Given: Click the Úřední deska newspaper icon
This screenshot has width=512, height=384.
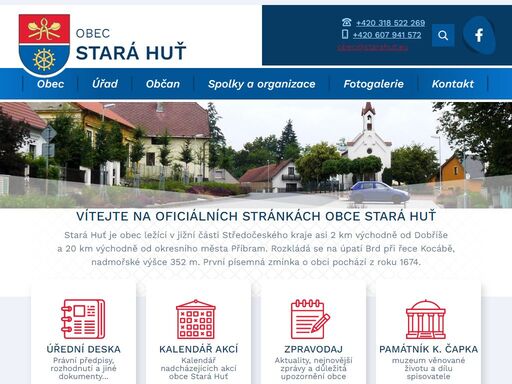Looking at the screenshot, I should point(83,319).
